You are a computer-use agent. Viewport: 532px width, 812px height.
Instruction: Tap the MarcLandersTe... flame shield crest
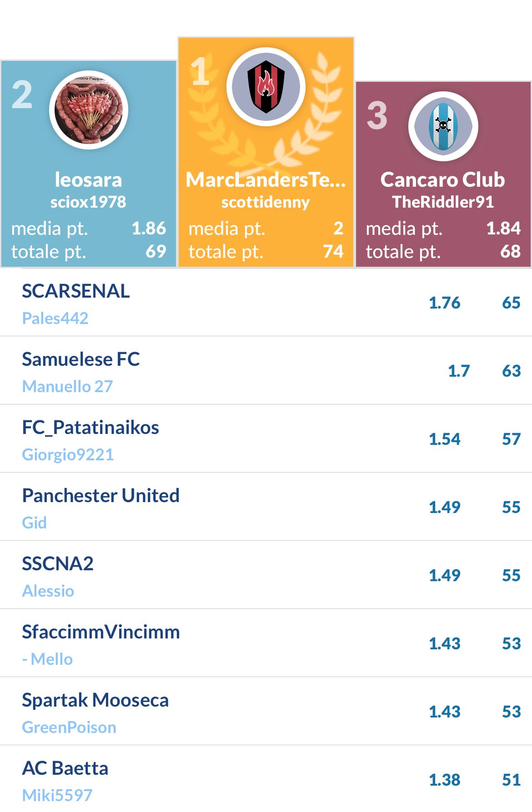266,87
